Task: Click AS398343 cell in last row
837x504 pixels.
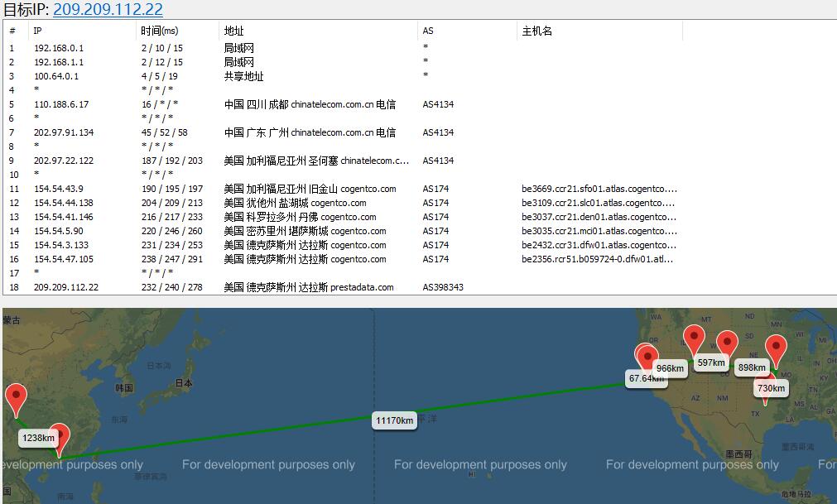Action: tap(443, 287)
